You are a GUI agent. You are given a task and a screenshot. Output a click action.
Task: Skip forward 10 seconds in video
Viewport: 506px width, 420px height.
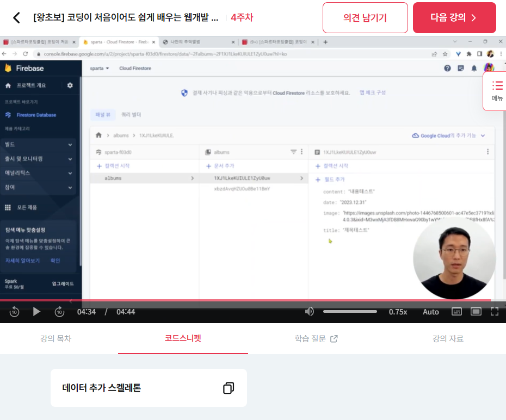click(59, 312)
